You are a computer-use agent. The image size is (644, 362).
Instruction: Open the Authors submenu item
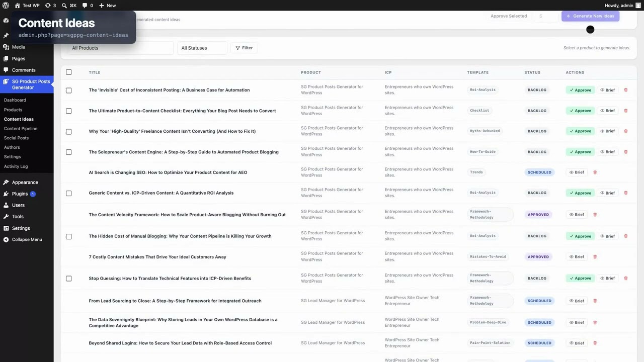[12, 147]
